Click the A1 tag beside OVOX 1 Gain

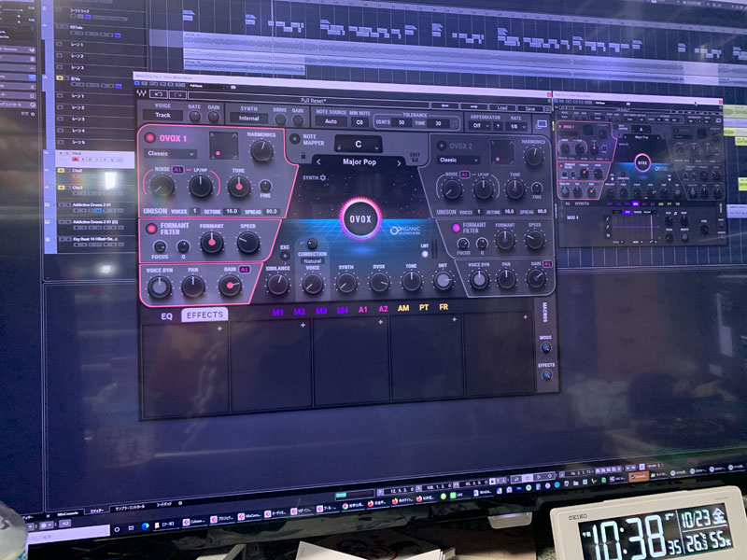(245, 270)
